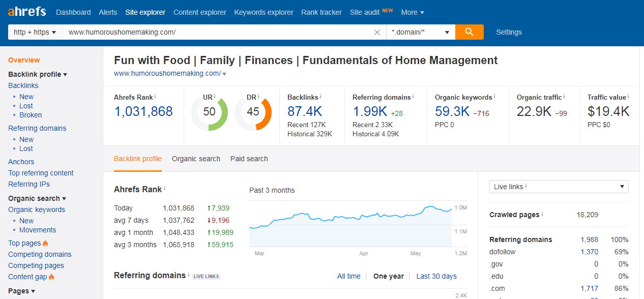Open Backlinks in the sidebar
The height and width of the screenshot is (299, 644).
[23, 85]
